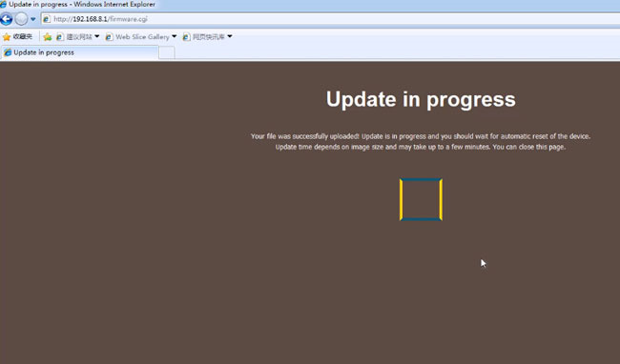Expand the 网页快讯库 dropdown arrow

coord(230,36)
